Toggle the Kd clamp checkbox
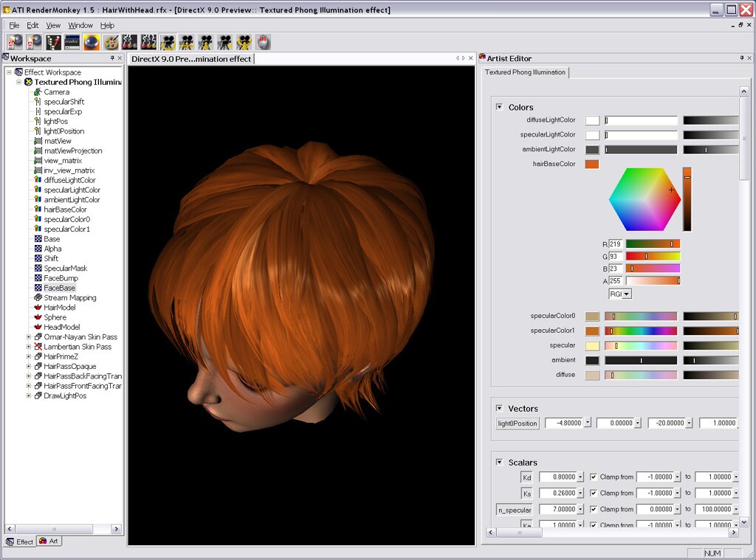Screen dimensions: 756x560 (x=594, y=477)
